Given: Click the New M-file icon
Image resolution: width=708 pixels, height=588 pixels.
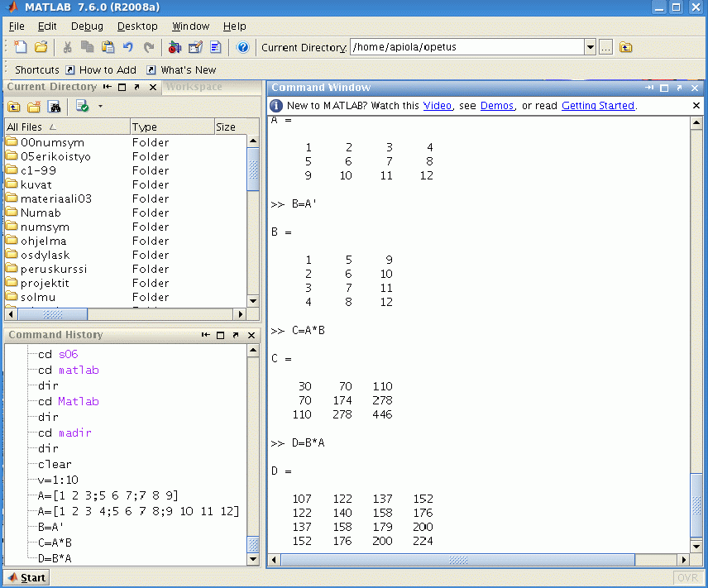Looking at the screenshot, I should point(21,47).
